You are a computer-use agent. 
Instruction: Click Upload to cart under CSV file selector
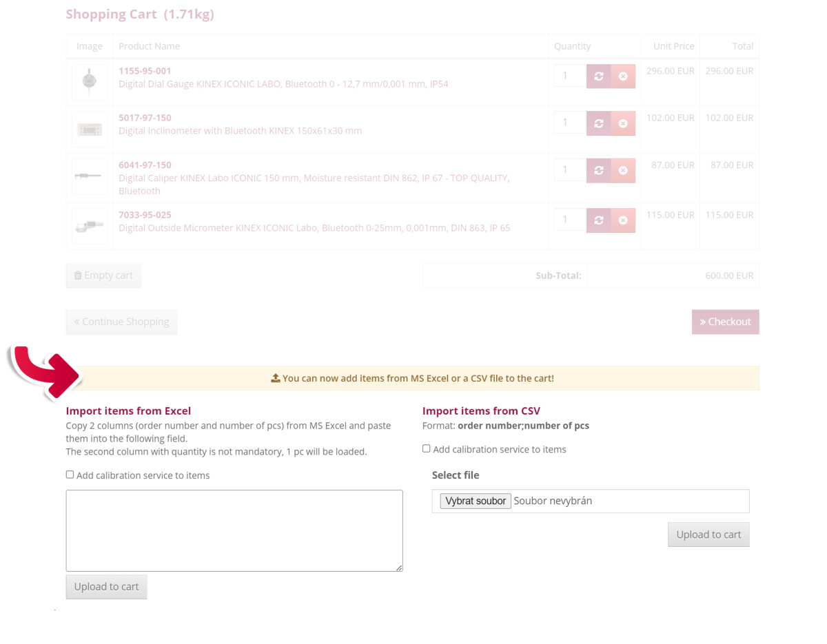click(708, 534)
